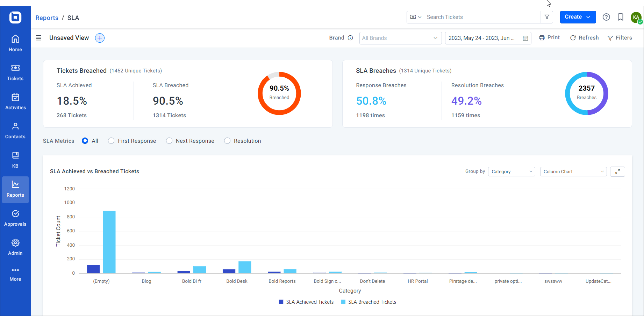Click the UpdateCat... axis label
The width and height of the screenshot is (644, 316).
(599, 281)
